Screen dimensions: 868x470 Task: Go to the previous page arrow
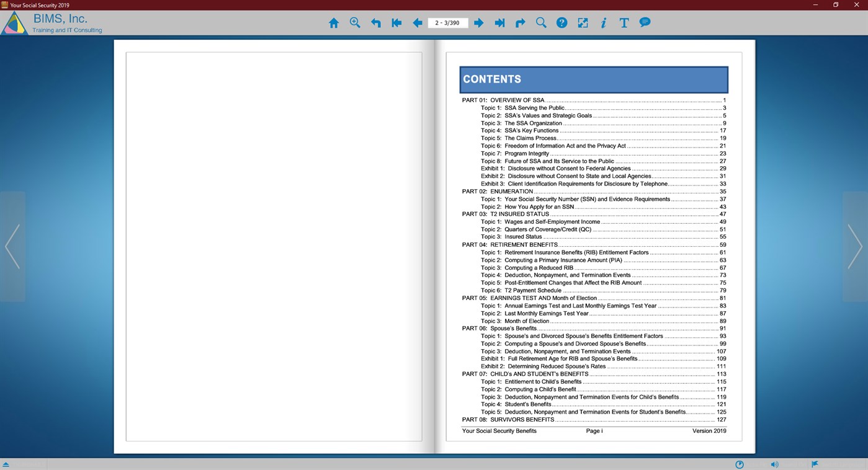418,23
